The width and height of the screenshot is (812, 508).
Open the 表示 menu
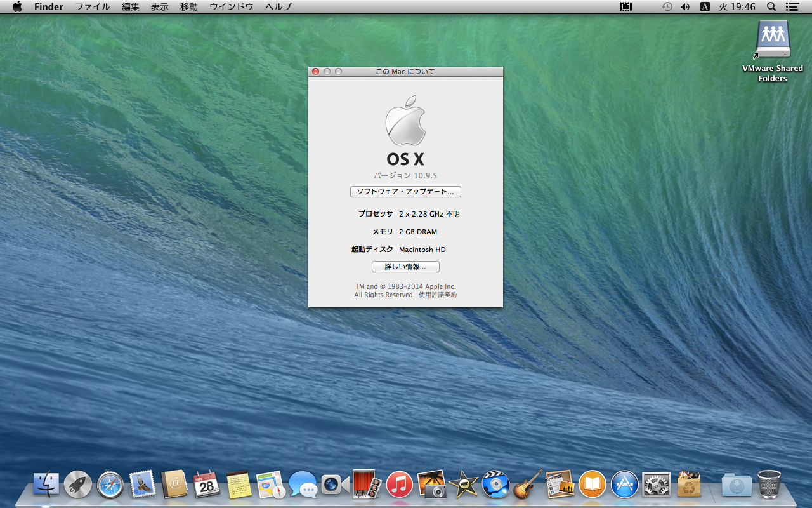click(160, 7)
